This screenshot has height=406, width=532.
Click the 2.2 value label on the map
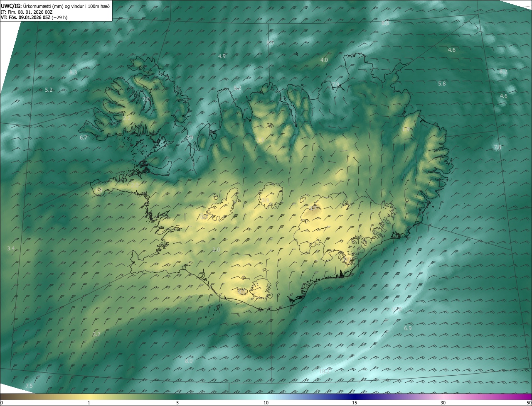(127, 118)
